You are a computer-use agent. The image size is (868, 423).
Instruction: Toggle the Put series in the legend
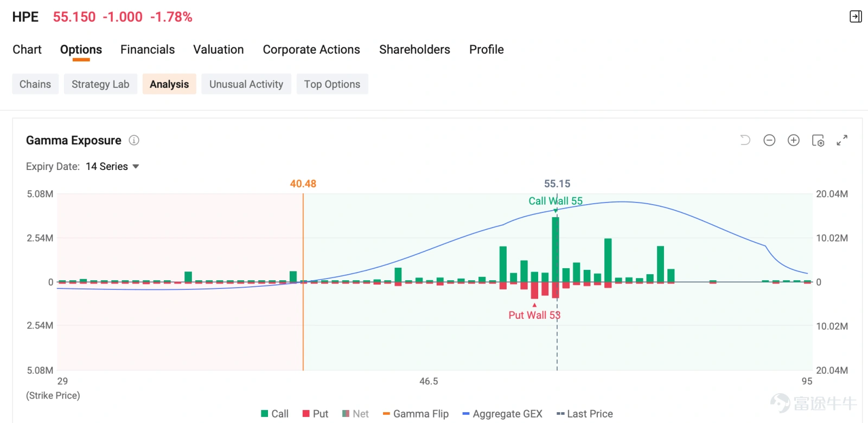315,414
